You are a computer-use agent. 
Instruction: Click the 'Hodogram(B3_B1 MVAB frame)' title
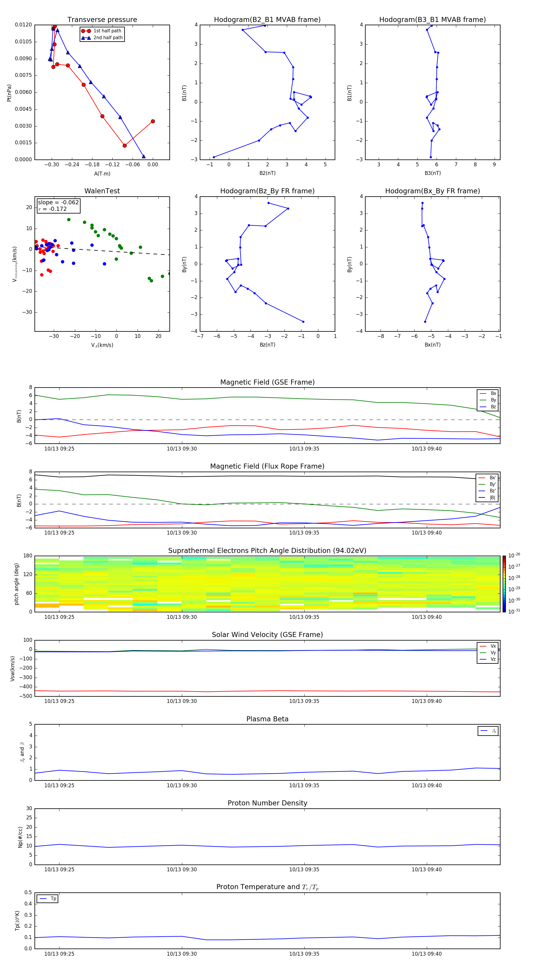[x=432, y=20]
